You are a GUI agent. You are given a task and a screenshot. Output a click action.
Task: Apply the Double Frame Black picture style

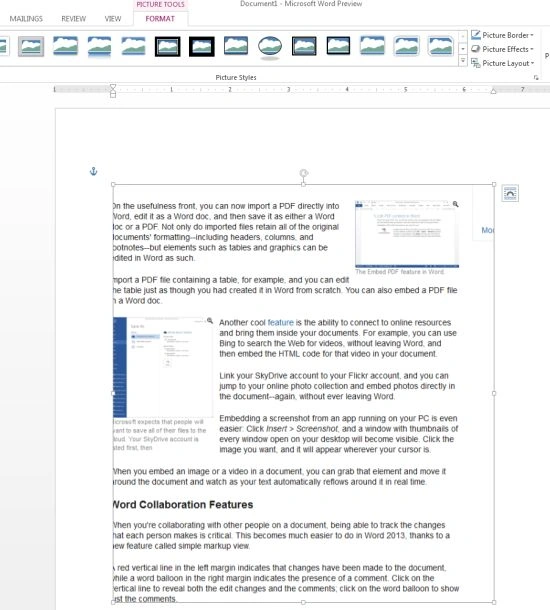point(168,46)
